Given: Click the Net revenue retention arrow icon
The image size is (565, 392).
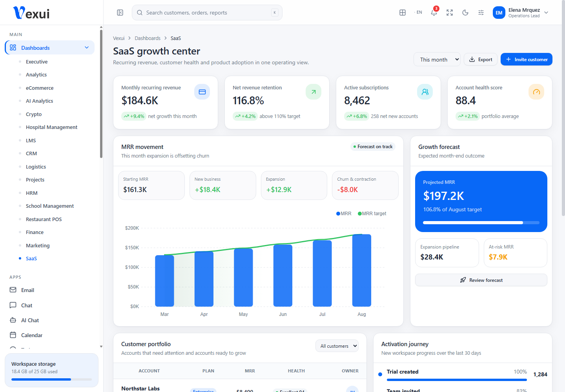Looking at the screenshot, I should click(x=313, y=92).
